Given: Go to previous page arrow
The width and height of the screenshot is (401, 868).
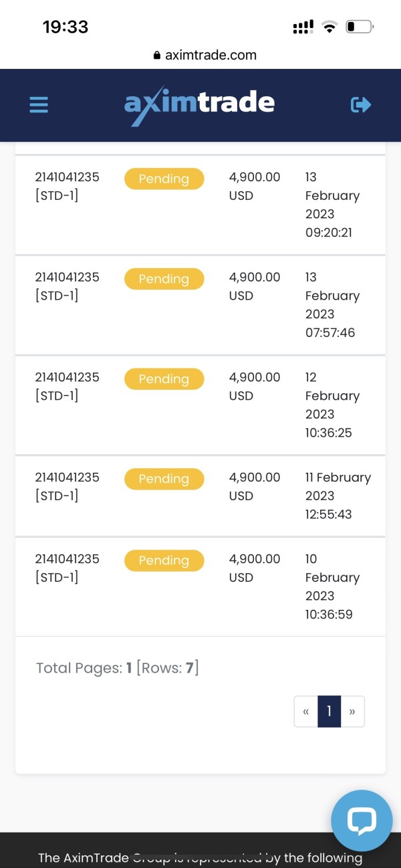Looking at the screenshot, I should (x=306, y=712).
